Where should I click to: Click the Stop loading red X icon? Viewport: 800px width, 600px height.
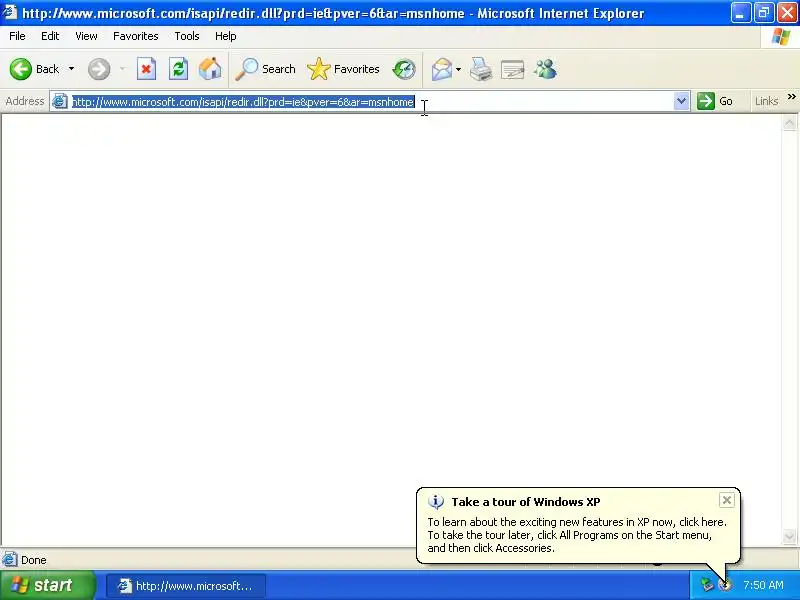tap(146, 69)
